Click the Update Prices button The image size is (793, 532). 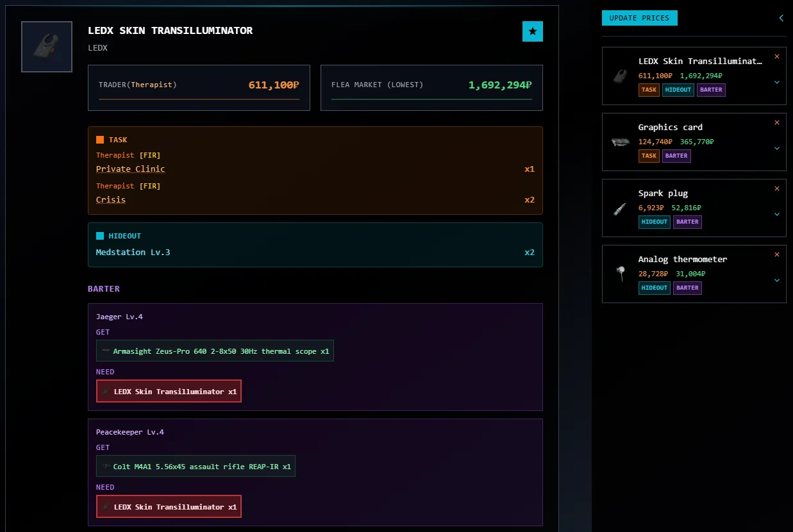639,18
